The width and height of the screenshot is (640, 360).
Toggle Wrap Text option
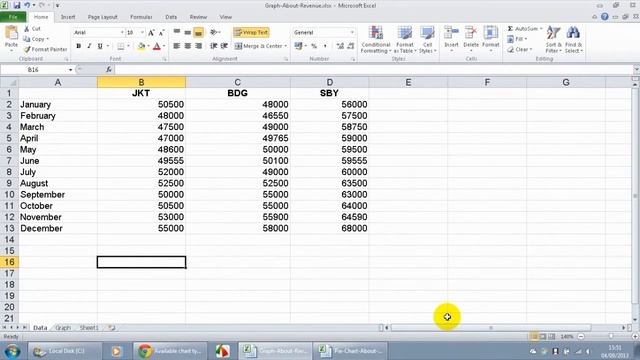(251, 32)
